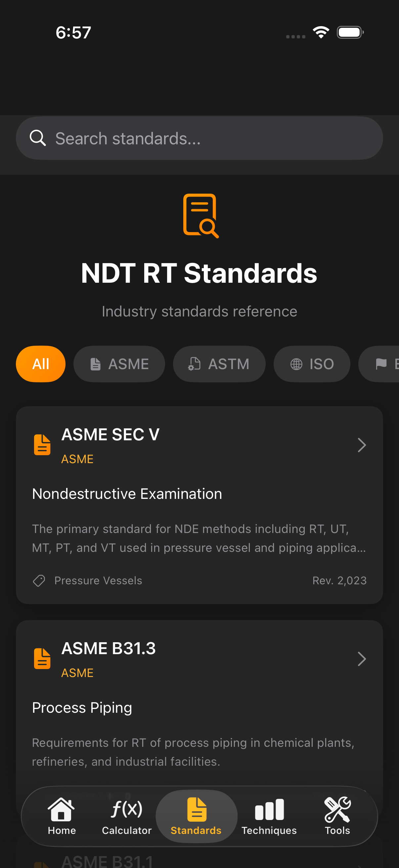Select the All filter pill

click(40, 364)
